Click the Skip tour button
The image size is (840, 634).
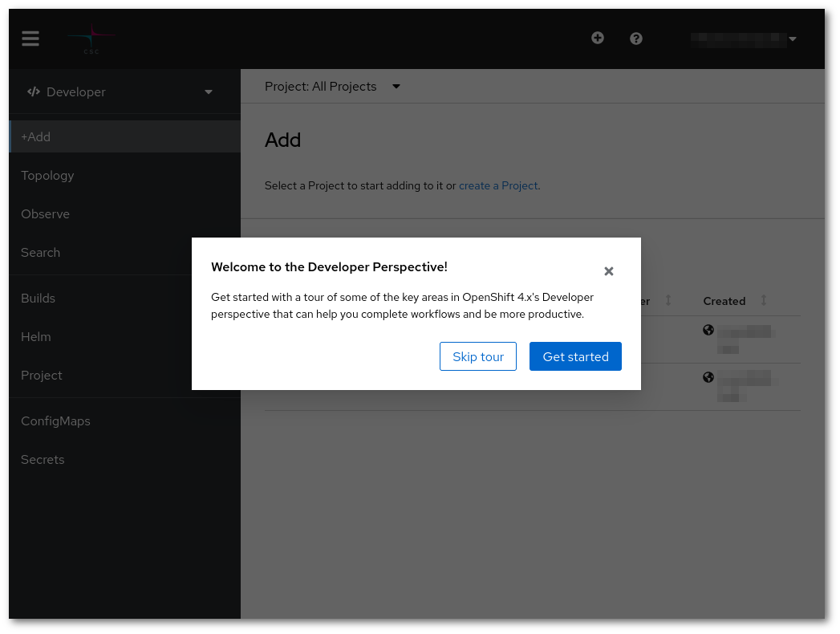478,356
